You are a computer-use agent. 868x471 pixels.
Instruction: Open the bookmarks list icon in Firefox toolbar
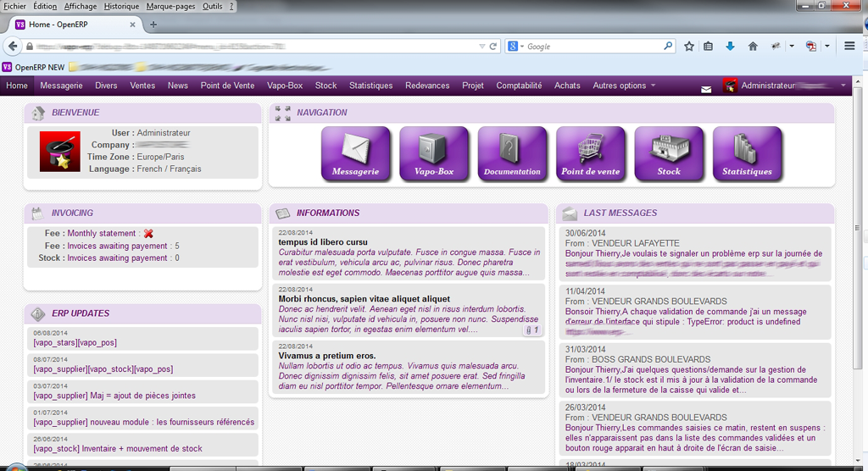coord(708,47)
